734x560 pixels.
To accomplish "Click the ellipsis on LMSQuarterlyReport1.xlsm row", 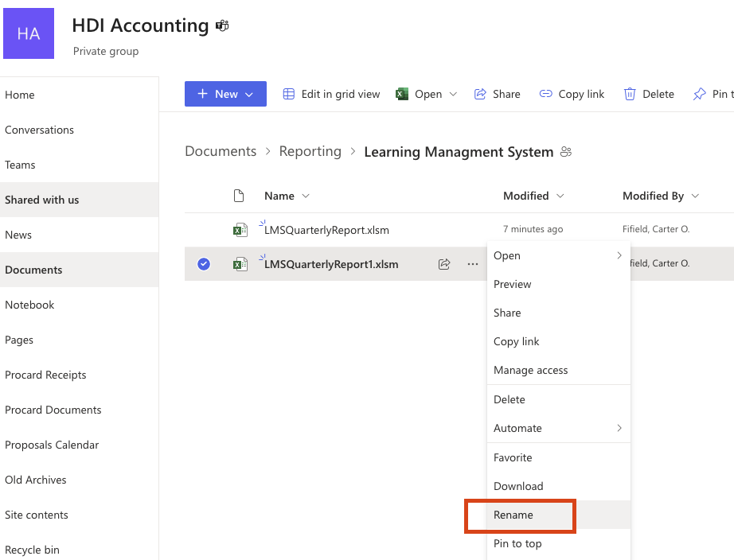I will [x=473, y=264].
